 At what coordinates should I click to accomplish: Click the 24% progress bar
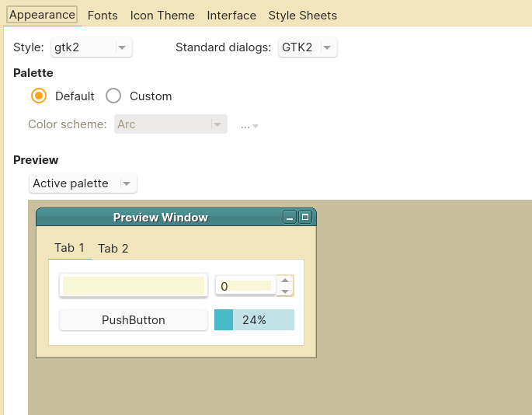pyautogui.click(x=254, y=319)
